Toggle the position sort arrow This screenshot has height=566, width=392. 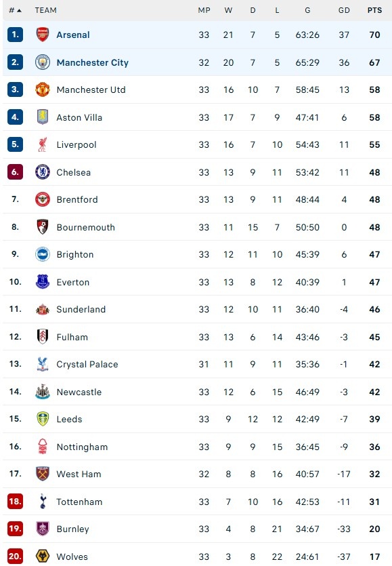point(18,10)
